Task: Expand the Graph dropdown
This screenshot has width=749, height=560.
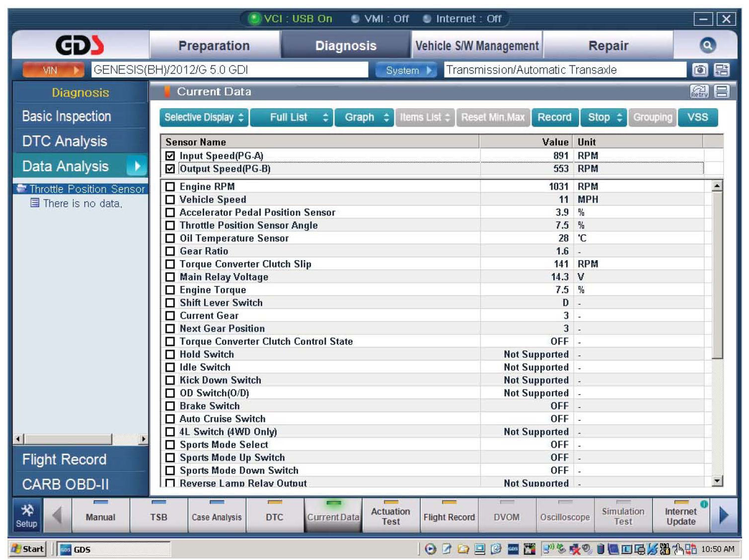Action: click(364, 118)
